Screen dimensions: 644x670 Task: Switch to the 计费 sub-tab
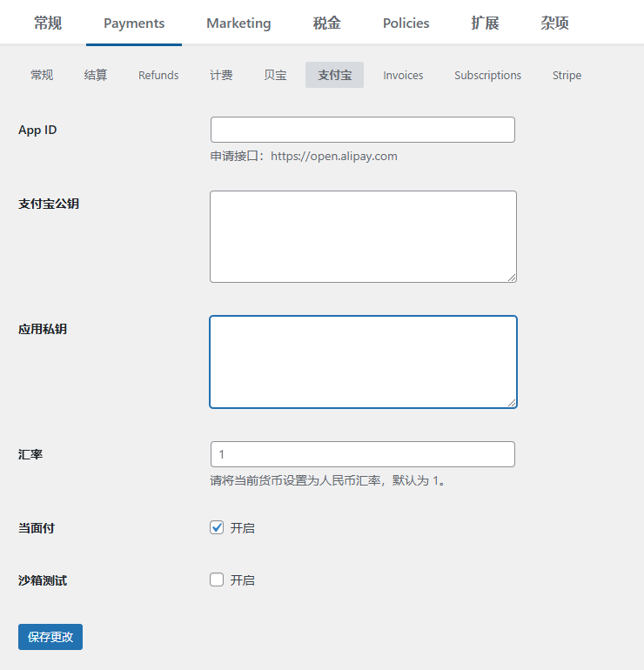tap(221, 76)
